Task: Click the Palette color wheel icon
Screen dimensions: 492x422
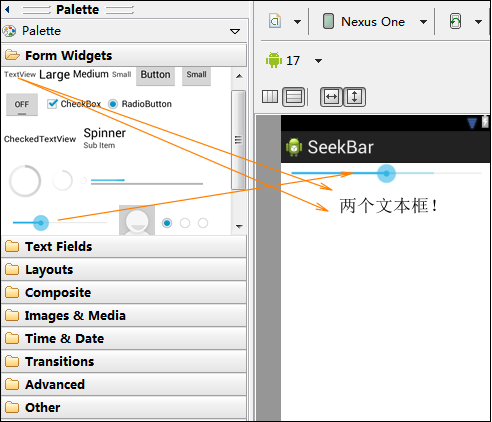Action: [9, 31]
